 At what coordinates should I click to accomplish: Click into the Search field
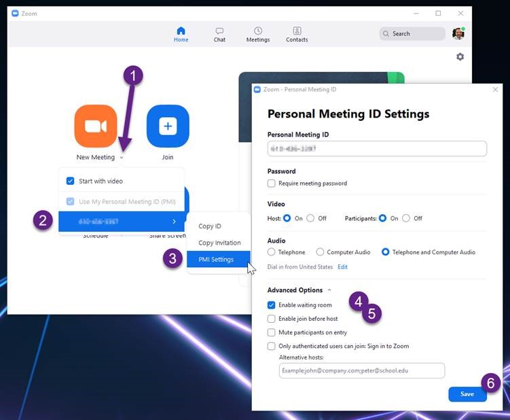412,33
